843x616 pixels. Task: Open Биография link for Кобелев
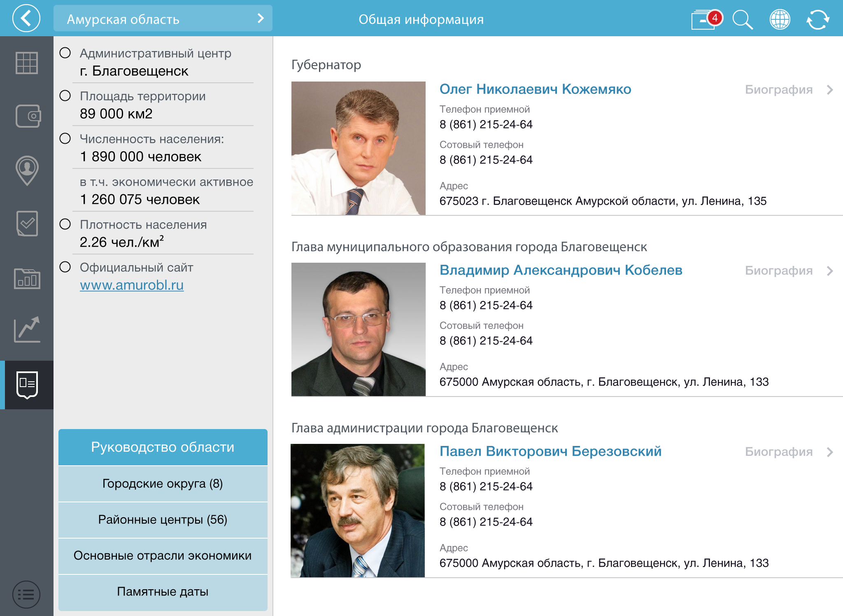pos(779,271)
